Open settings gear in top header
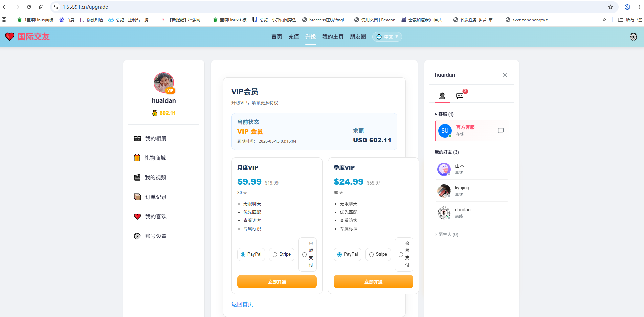 click(633, 37)
